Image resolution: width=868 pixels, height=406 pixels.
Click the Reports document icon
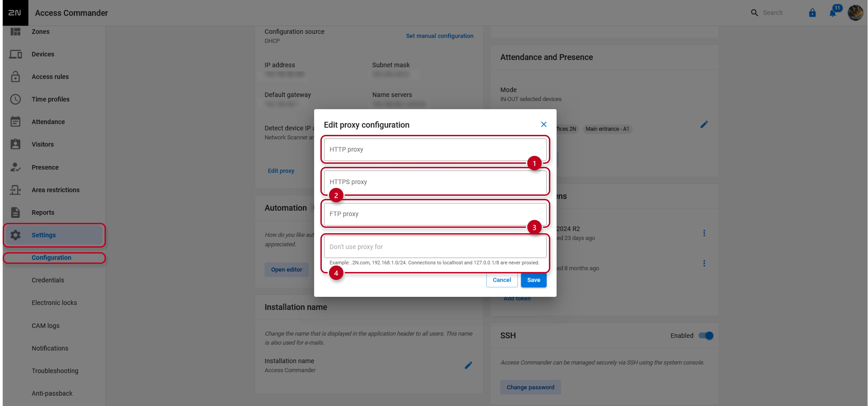coord(16,212)
